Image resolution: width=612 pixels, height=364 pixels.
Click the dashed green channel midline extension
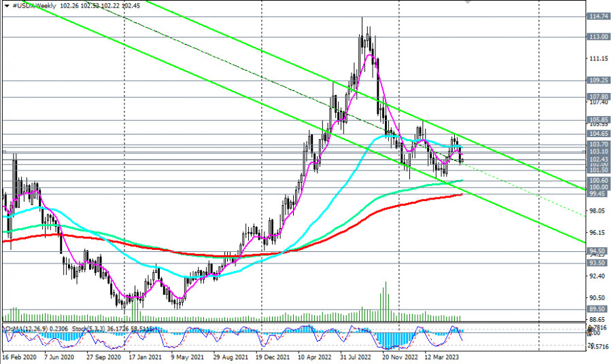pyautogui.click(x=530, y=191)
